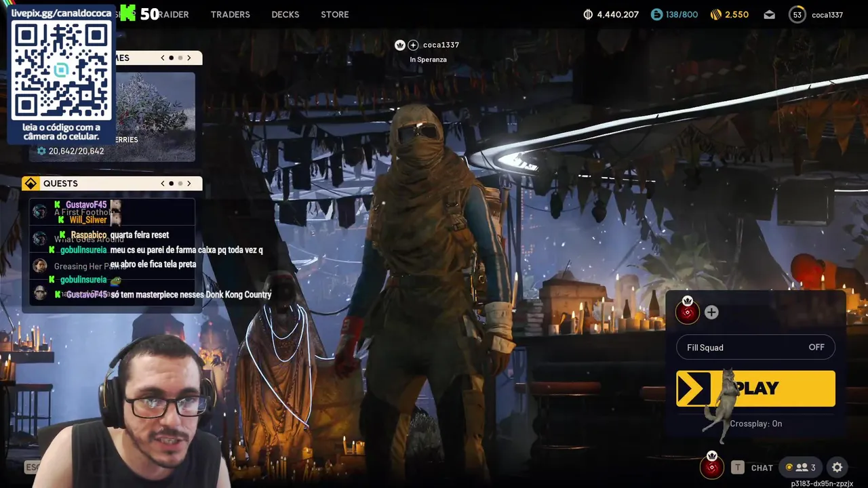Click the crown leader icon above the character
Screen dimensions: 868x488
pyautogui.click(x=400, y=45)
